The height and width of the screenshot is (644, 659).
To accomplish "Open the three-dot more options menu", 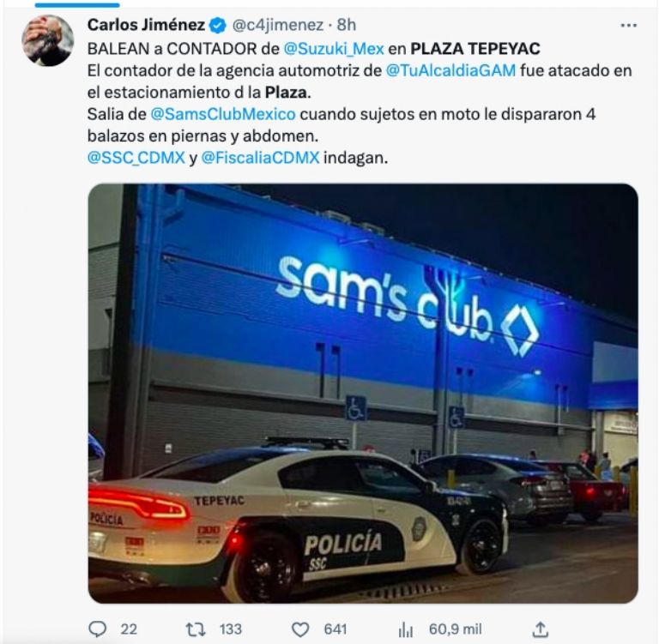I will point(628,26).
